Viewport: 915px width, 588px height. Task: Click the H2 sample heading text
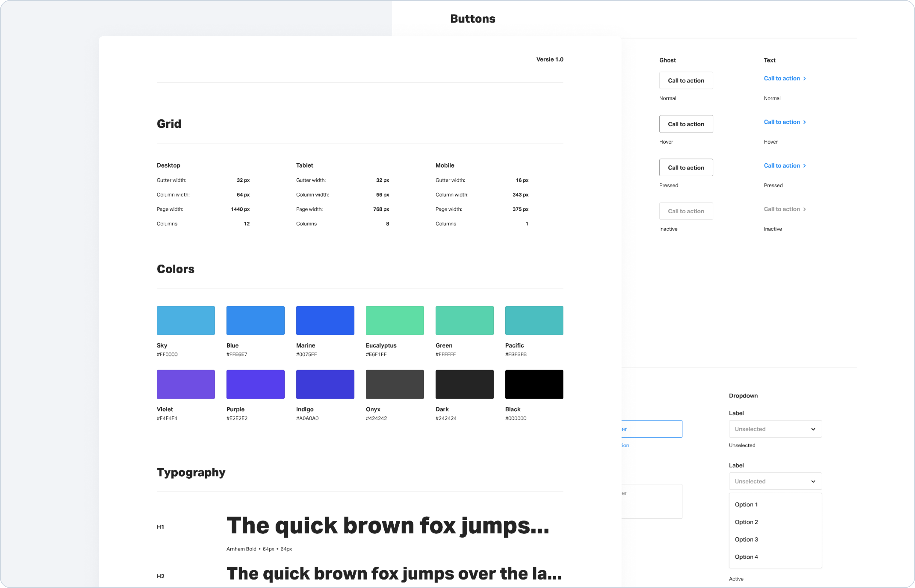pos(394,574)
